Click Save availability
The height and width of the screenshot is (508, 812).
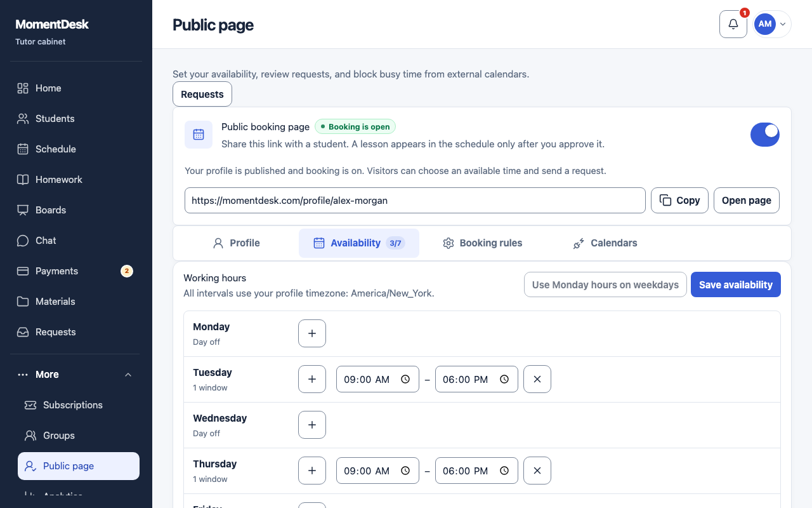point(736,285)
